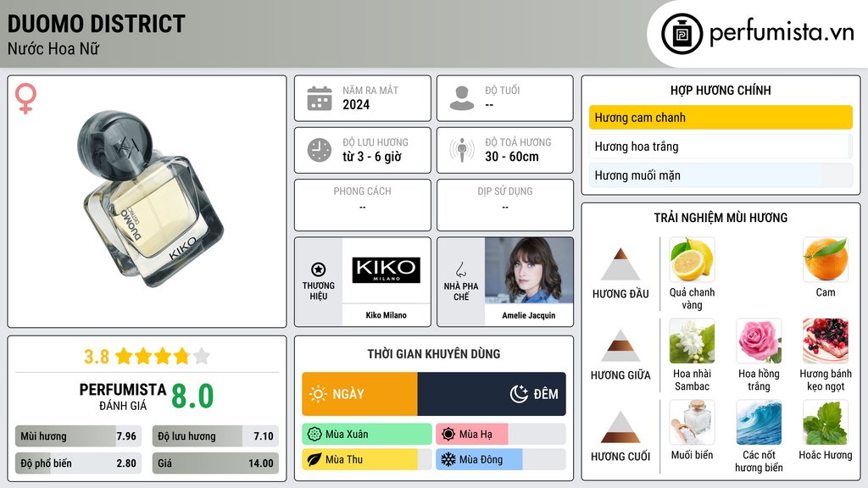Image resolution: width=868 pixels, height=488 pixels.
Task: Click the calendar icon beside Năm ra mắt
Action: pyautogui.click(x=320, y=98)
